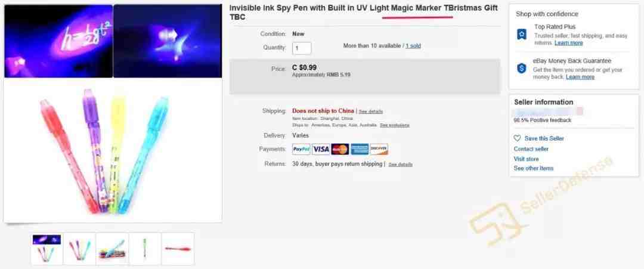The width and height of the screenshot is (644, 269).
Task: Select the second thumbnail of three pens
Action: point(79,249)
